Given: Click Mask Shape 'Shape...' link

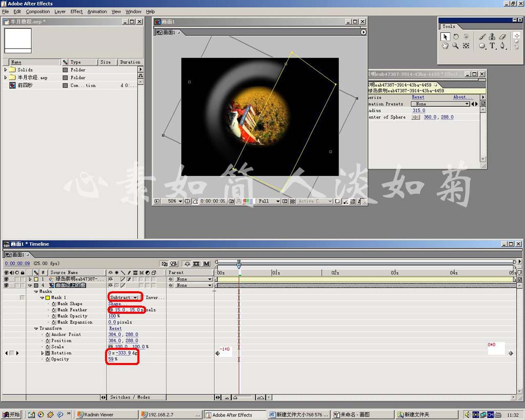Looking at the screenshot, I should click(x=117, y=304).
